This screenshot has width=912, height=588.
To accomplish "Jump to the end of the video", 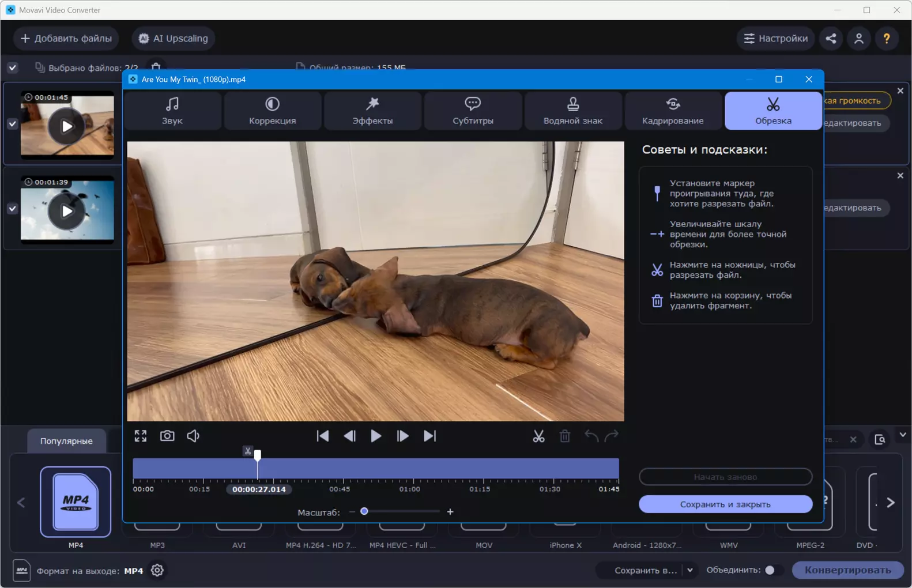I will coord(429,436).
